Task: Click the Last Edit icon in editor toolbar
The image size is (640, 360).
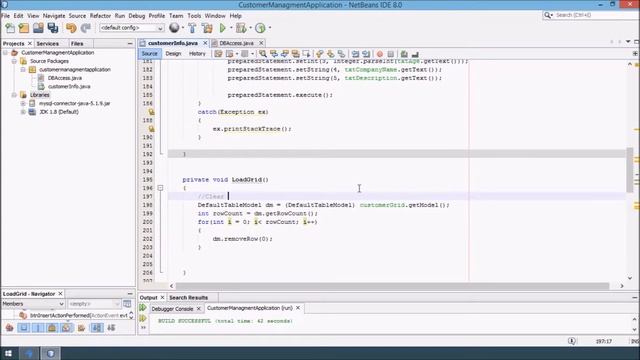Action: tap(218, 54)
